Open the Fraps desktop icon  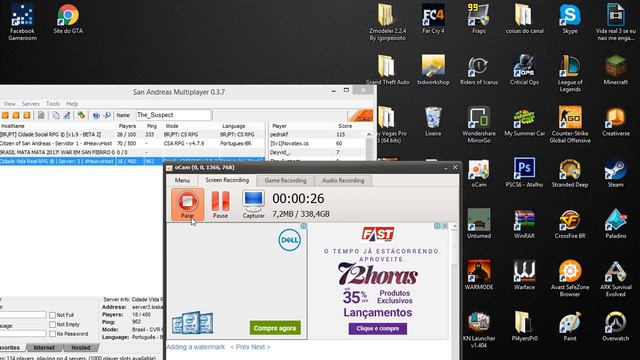click(x=479, y=19)
